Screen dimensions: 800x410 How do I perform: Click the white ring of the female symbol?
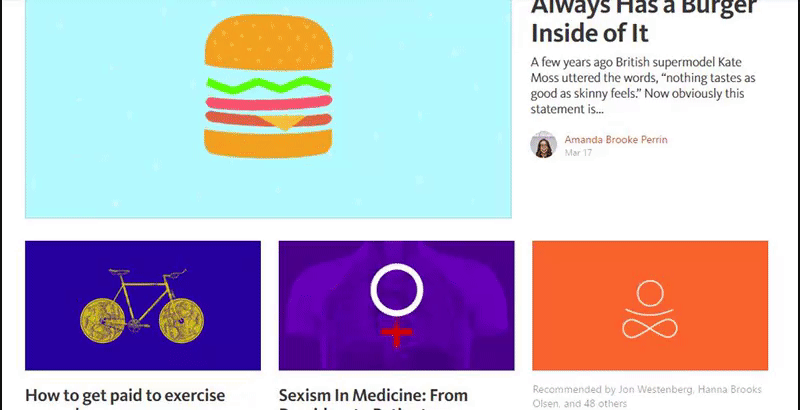(x=396, y=290)
